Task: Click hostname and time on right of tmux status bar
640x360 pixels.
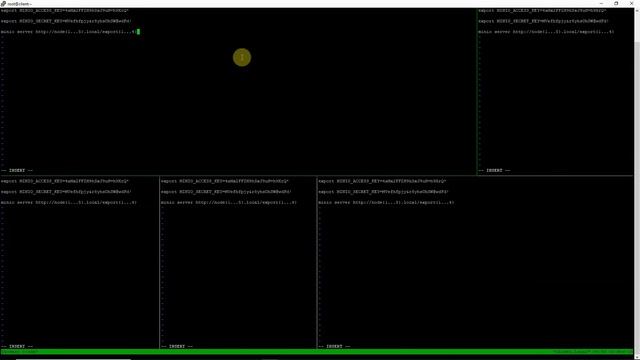Action: 592,351
